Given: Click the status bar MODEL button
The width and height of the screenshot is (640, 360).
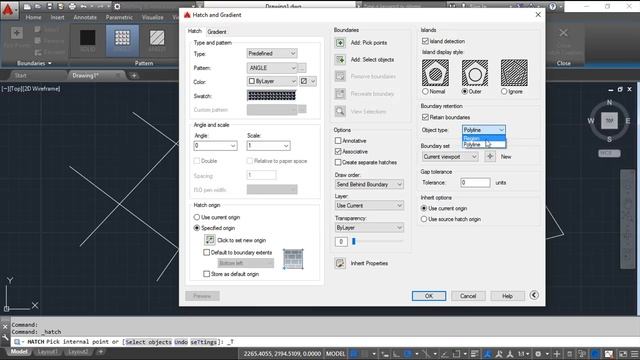Looking at the screenshot, I should pos(336,354).
